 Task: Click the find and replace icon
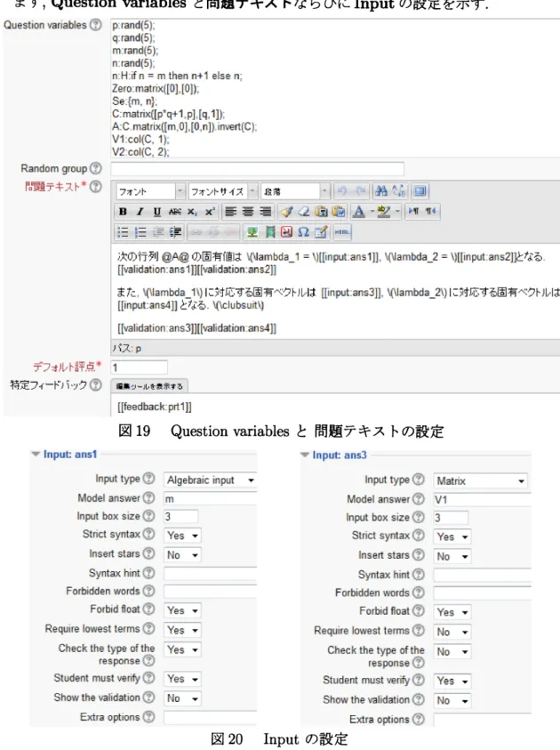398,191
